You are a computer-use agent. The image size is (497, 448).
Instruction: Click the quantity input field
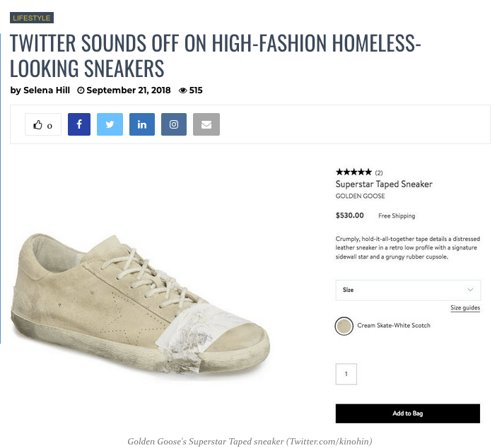pyautogui.click(x=346, y=374)
